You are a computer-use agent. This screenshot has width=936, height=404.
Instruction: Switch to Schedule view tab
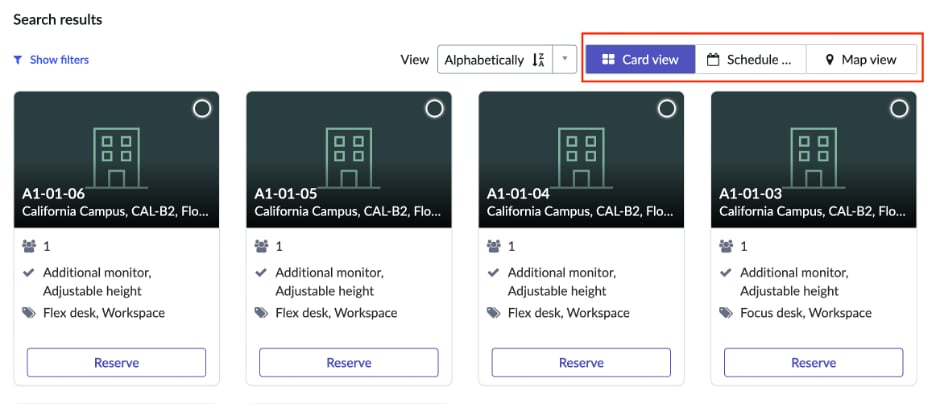point(751,60)
